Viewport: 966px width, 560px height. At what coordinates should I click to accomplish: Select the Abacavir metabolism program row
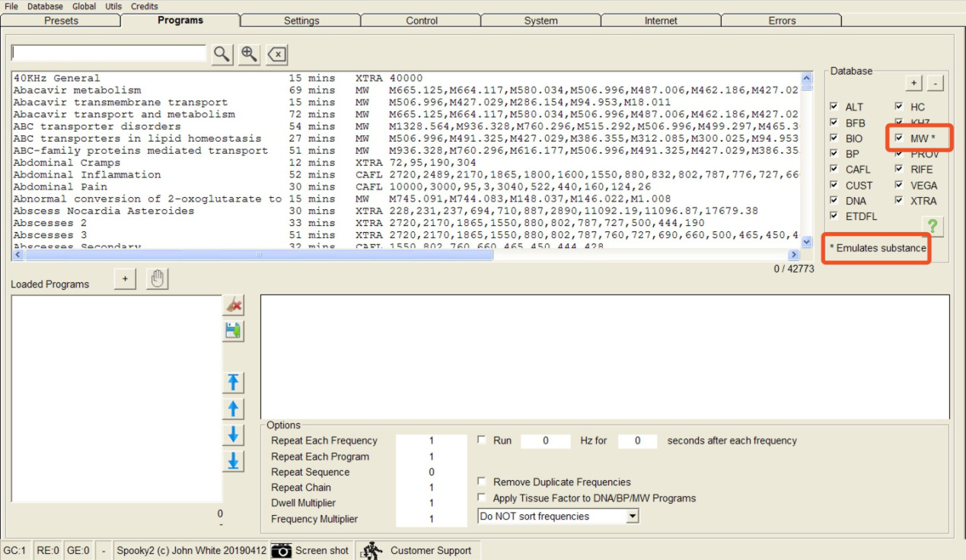406,90
